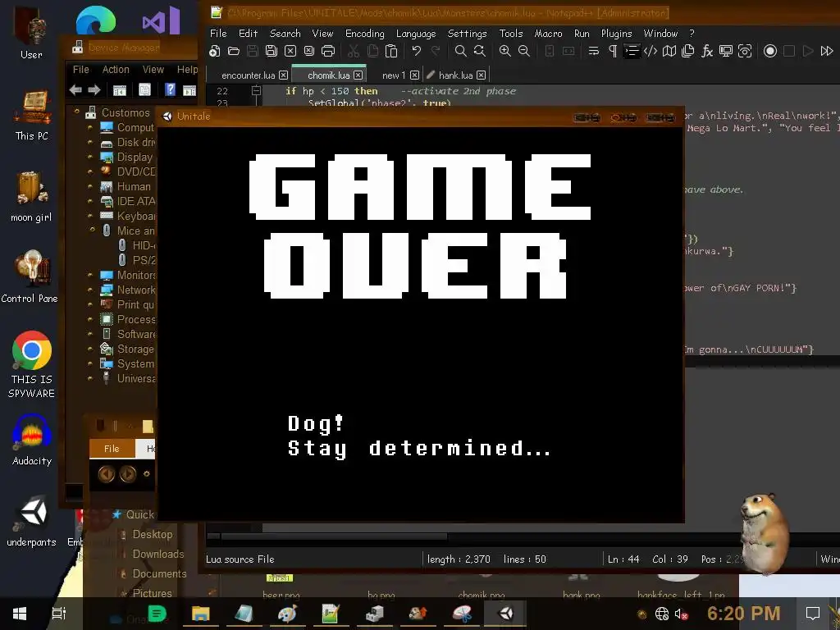This screenshot has height=630, width=840.
Task: Click the Windows Start button
Action: point(20,614)
